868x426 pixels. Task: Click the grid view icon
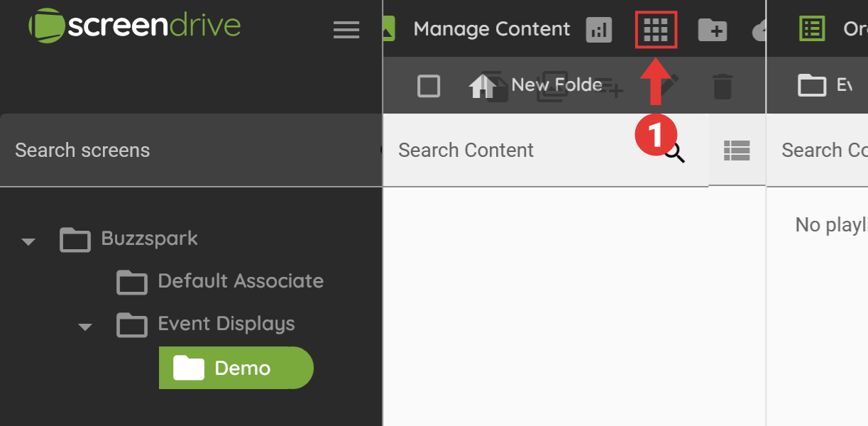[x=656, y=30]
